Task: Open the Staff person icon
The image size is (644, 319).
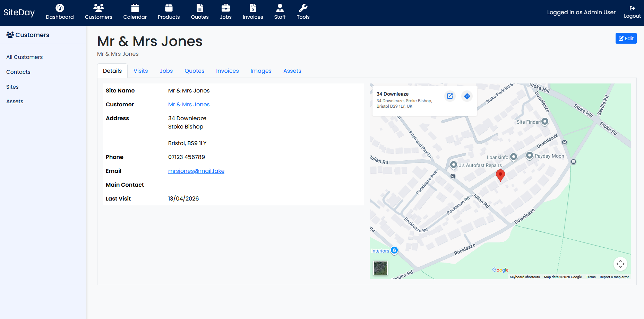Action: point(280,8)
